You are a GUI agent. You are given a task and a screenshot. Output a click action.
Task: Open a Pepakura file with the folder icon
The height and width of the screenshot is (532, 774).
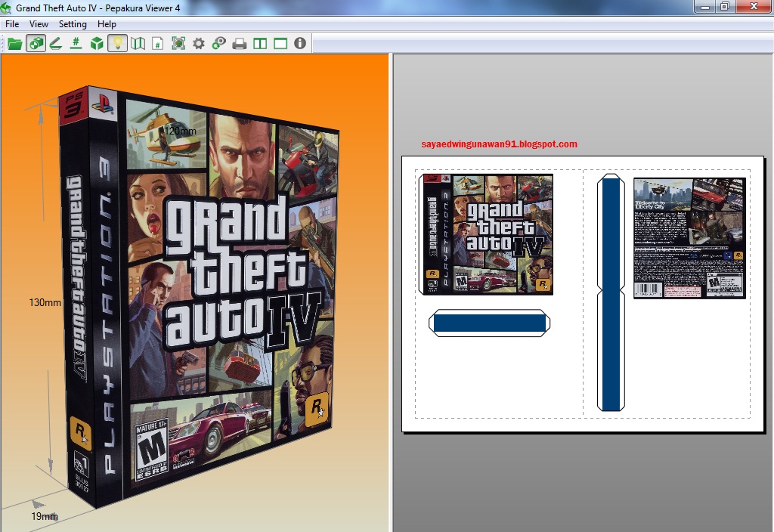pyautogui.click(x=15, y=43)
